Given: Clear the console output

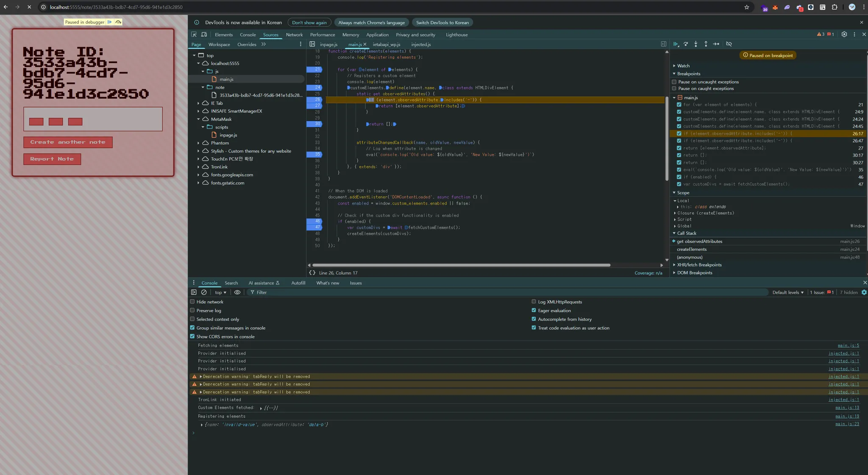Looking at the screenshot, I should (204, 292).
